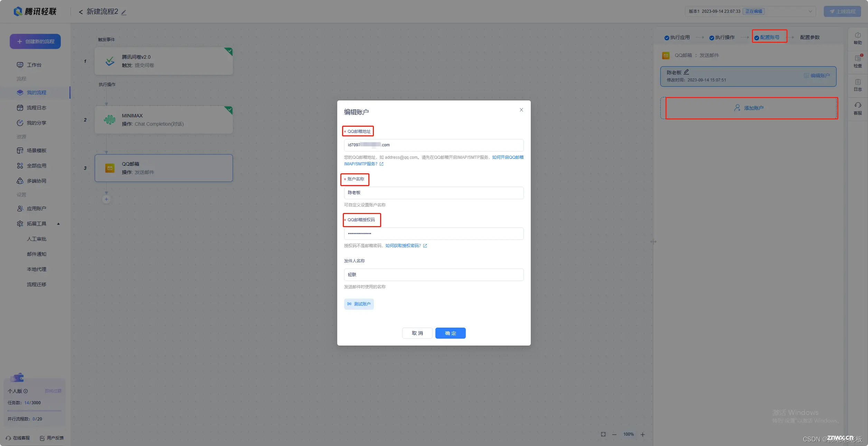The height and width of the screenshot is (446, 868).
Task: Click fit-to-screen canvas icon
Action: pos(603,434)
